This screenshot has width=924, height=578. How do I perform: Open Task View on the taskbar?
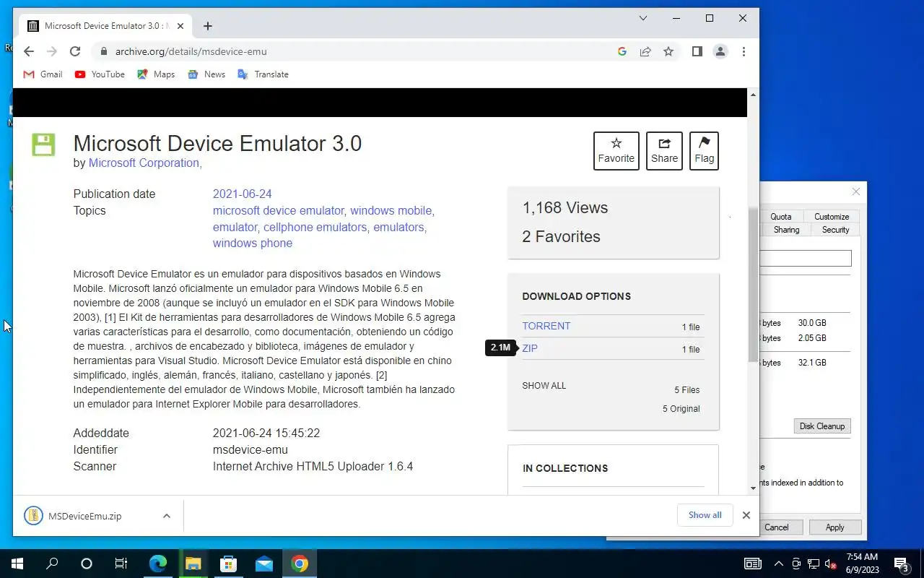121,564
